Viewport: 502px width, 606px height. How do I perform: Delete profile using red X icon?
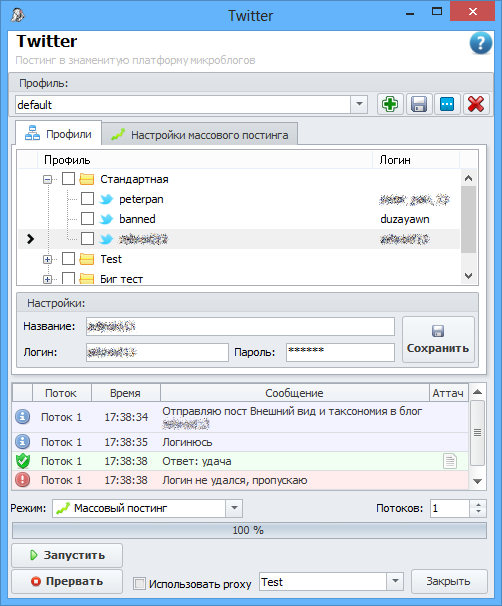point(476,104)
